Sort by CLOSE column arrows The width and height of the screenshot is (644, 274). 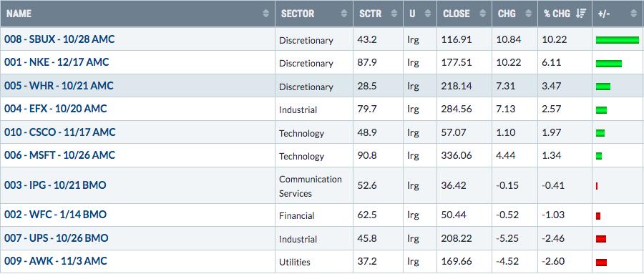(483, 14)
